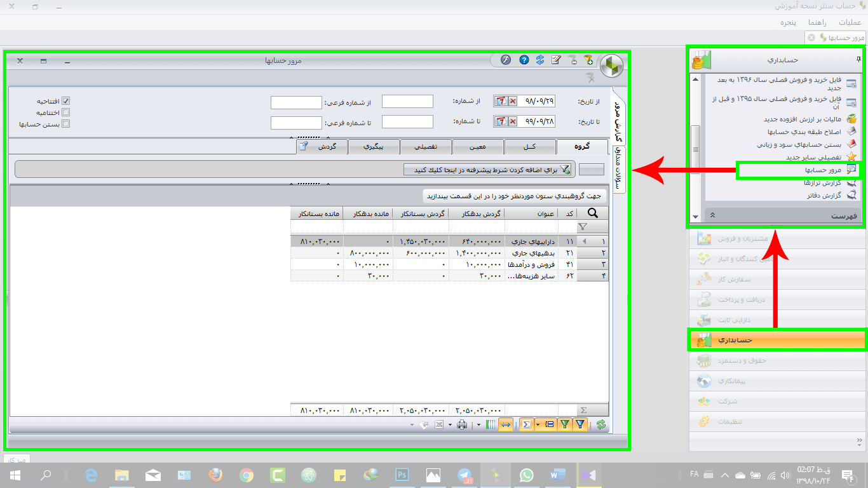The height and width of the screenshot is (488, 868).
Task: Click the green refresh icon in bottom toolbar
Action: point(600,424)
